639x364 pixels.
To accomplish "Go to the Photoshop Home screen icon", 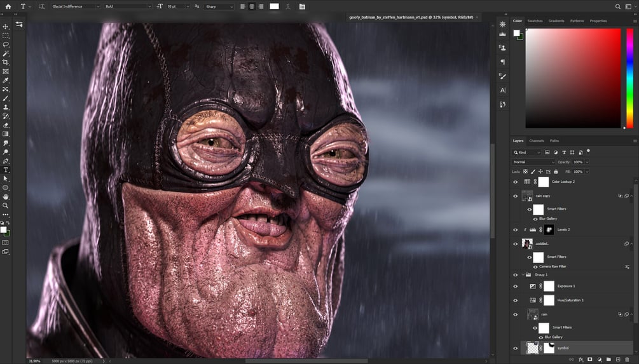I will 8,6.
